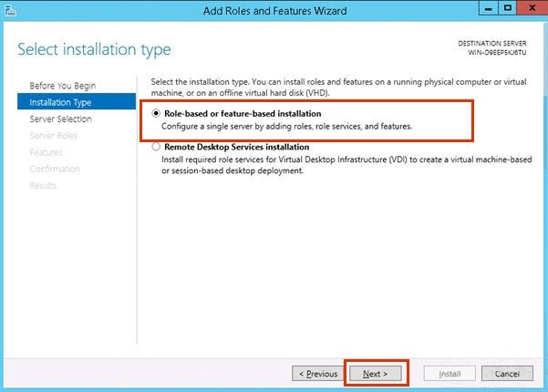Click the Results step in sidebar
Screen dimensions: 548x392
tap(43, 186)
